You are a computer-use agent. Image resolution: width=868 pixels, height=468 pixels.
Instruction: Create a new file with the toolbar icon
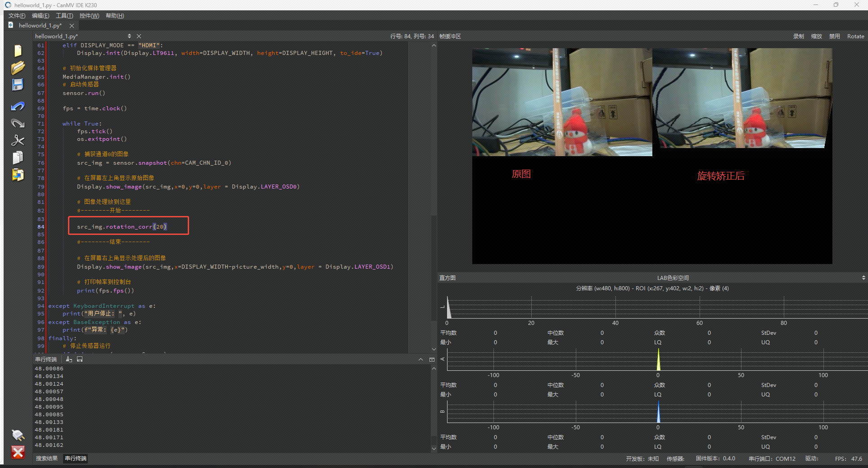[x=18, y=51]
